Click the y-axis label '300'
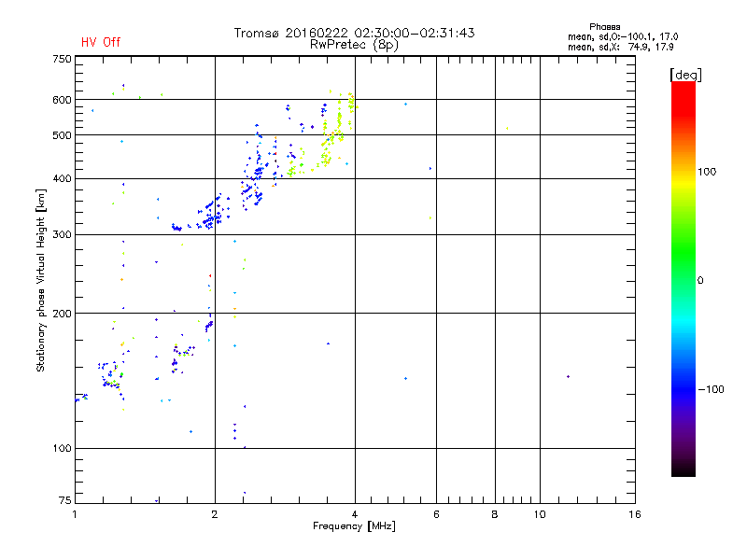This screenshot has width=747, height=560. (62, 235)
